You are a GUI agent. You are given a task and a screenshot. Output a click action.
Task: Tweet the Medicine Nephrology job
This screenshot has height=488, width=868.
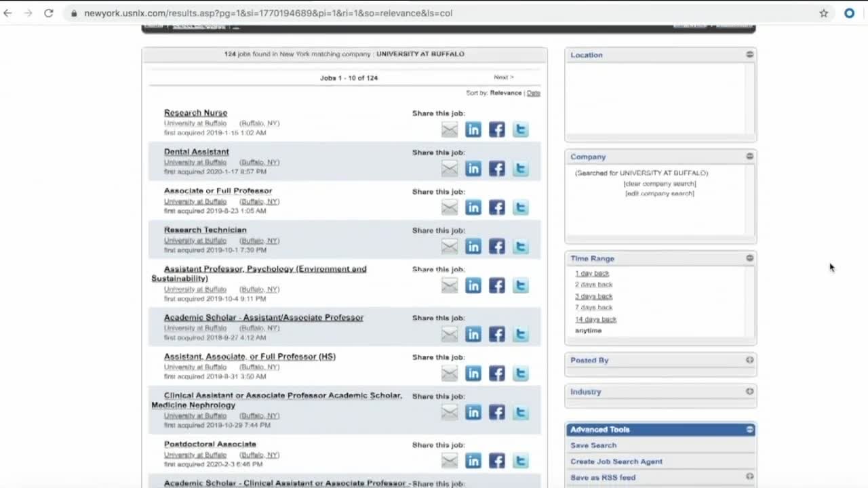point(521,413)
